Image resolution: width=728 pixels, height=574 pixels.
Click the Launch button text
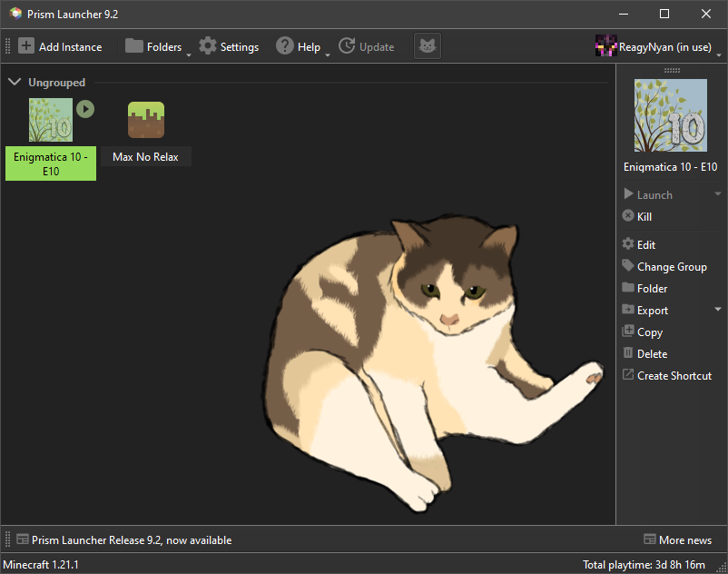click(654, 195)
